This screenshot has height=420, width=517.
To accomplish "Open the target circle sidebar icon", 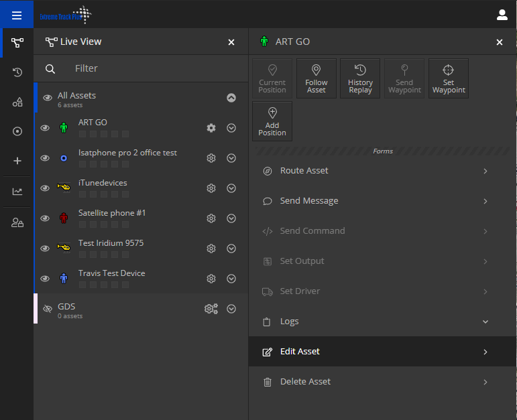I will point(17,131).
